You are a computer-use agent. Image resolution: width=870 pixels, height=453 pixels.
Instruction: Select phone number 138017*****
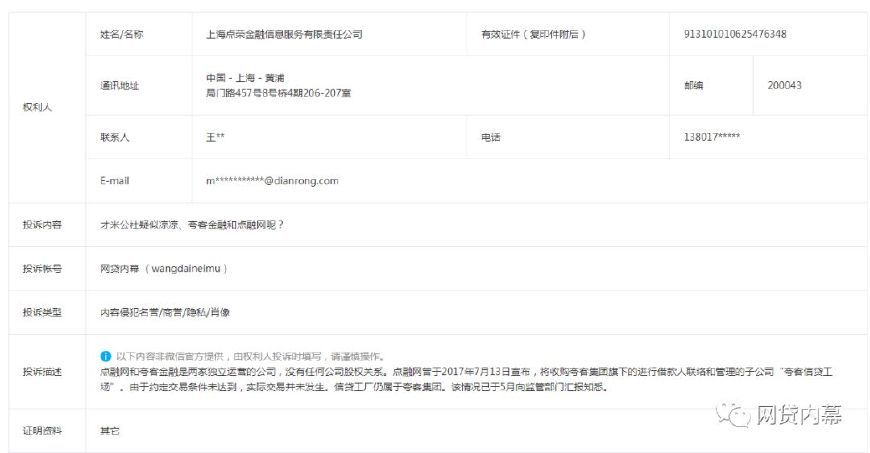point(712,137)
